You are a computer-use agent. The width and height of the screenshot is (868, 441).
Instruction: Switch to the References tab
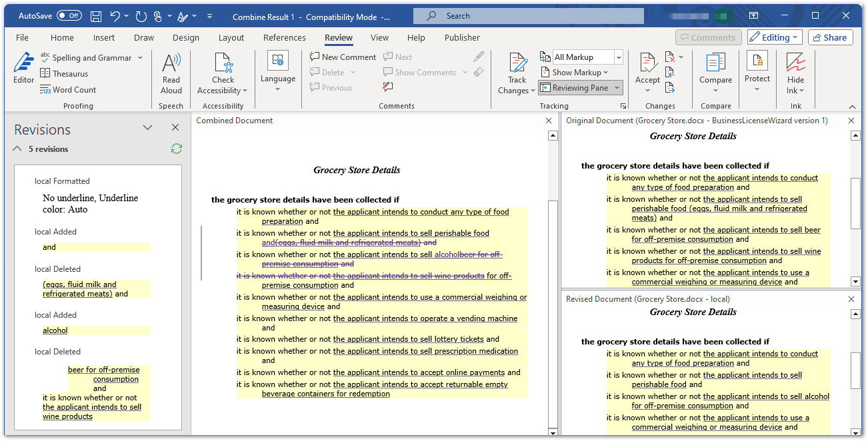285,38
